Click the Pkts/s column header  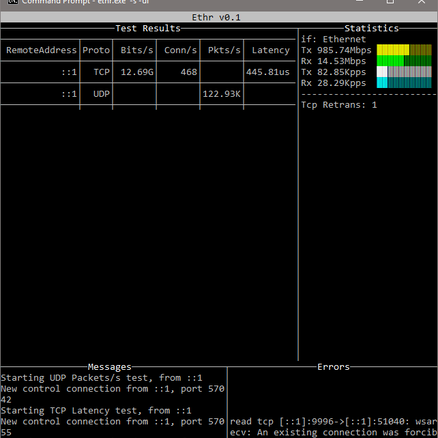224,50
